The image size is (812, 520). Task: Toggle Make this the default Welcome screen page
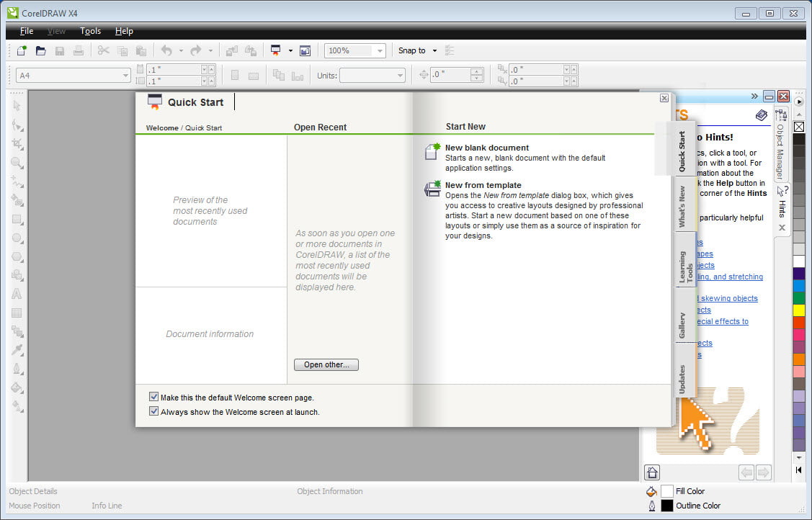pyautogui.click(x=153, y=397)
